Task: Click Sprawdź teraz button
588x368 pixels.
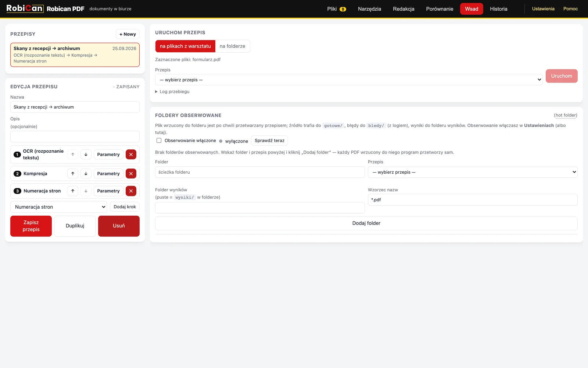Action: coord(269,141)
